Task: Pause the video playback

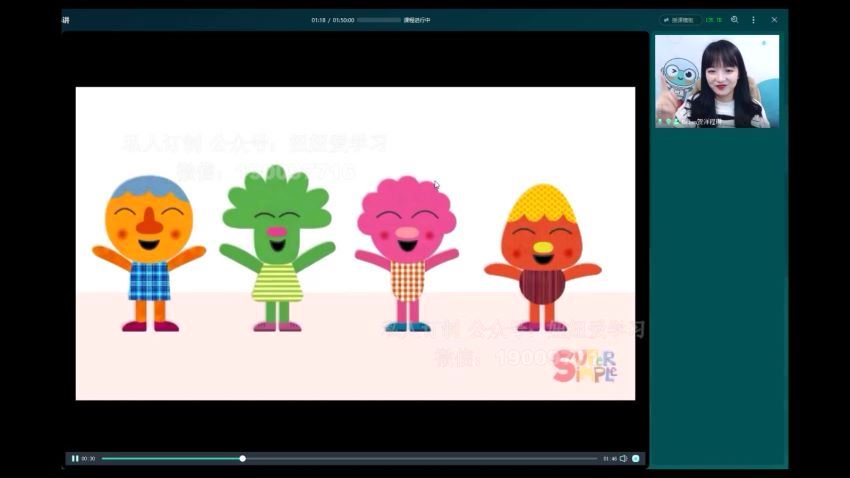Action: click(75, 458)
